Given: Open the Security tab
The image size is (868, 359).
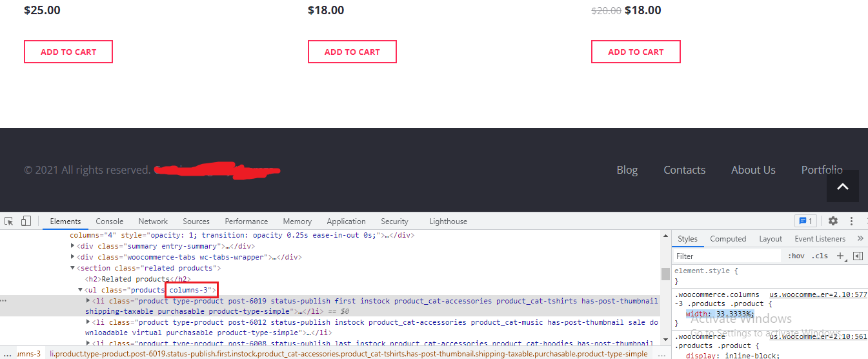Looking at the screenshot, I should pyautogui.click(x=394, y=221).
